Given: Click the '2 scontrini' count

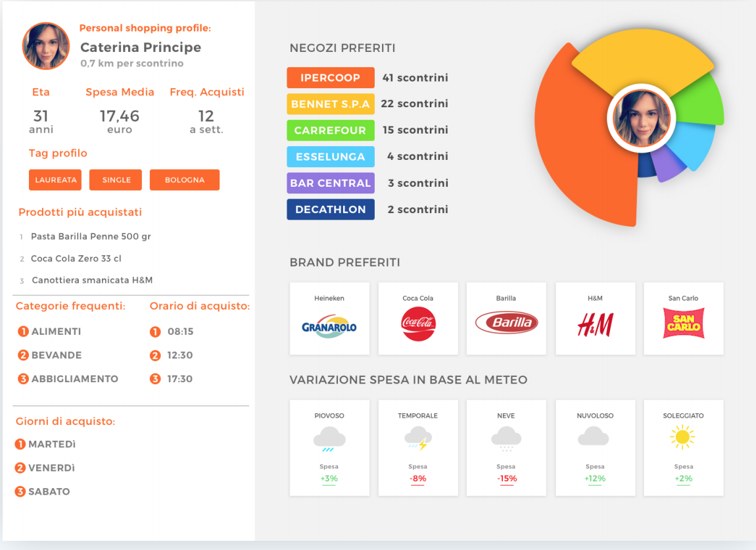Looking at the screenshot, I should [417, 209].
